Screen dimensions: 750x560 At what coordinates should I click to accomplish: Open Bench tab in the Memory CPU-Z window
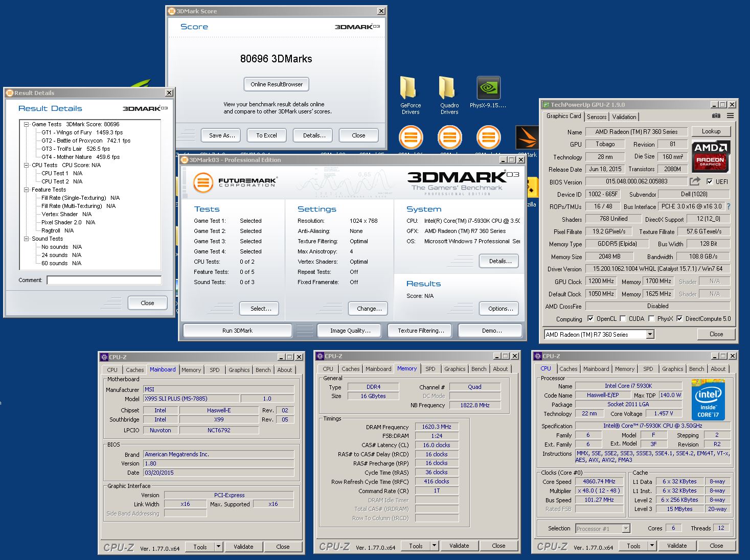coord(479,369)
